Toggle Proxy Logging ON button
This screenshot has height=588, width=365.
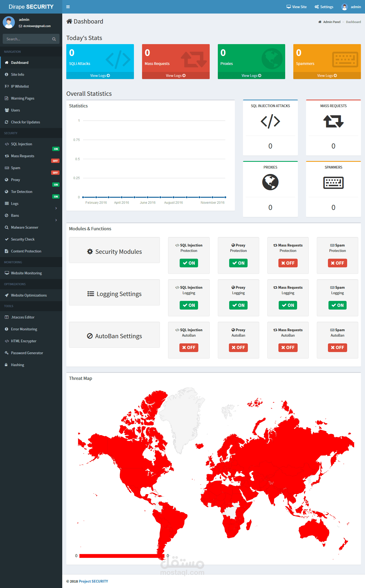tap(238, 305)
